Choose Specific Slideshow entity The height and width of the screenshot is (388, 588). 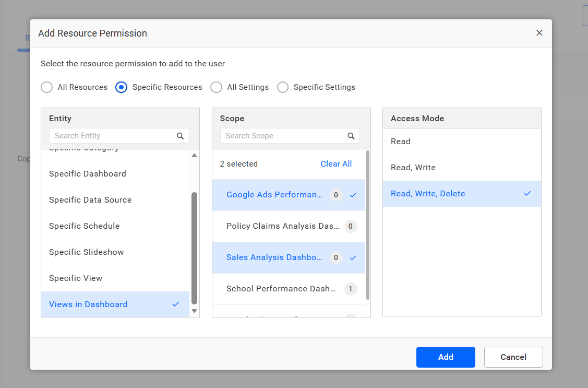pos(115,252)
